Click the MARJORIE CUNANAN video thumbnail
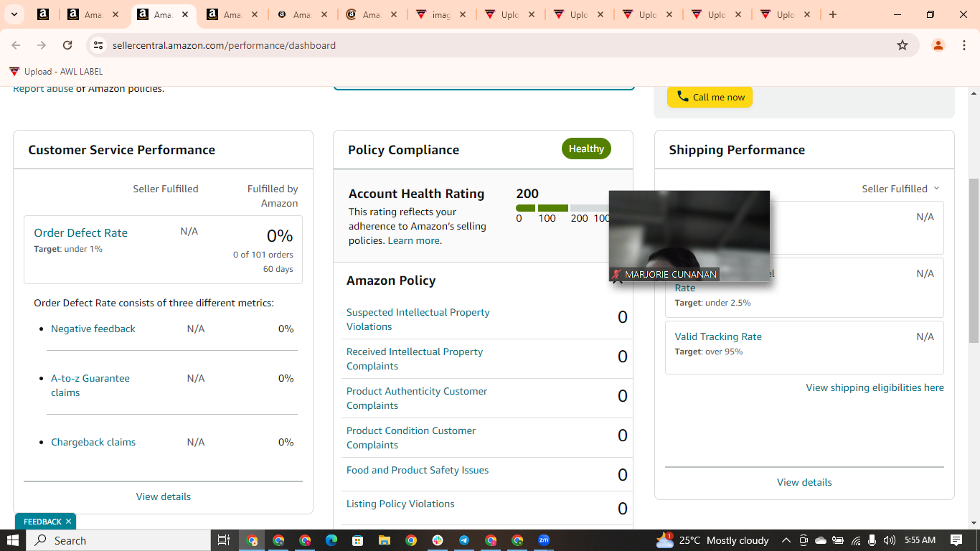Image resolution: width=980 pixels, height=551 pixels. pyautogui.click(x=689, y=236)
